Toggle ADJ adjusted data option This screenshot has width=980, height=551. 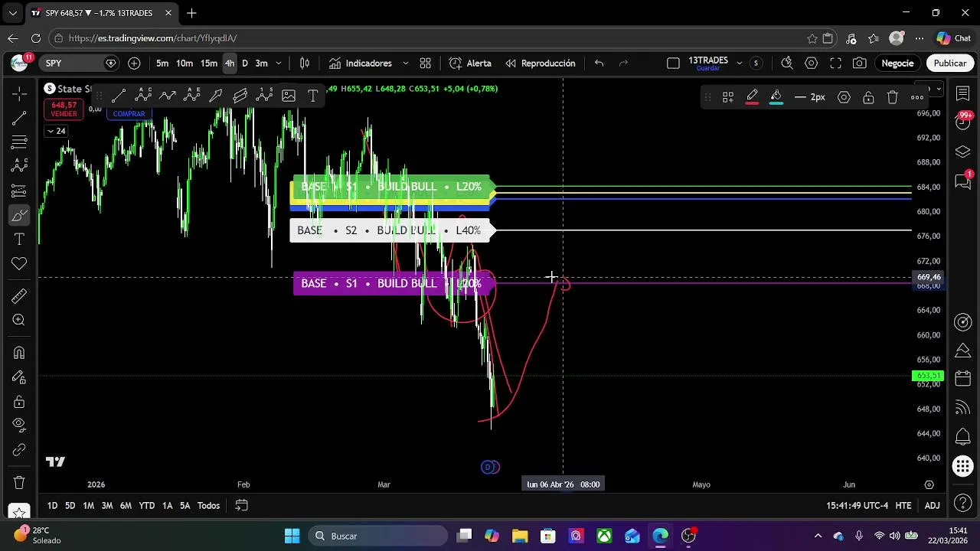point(932,506)
